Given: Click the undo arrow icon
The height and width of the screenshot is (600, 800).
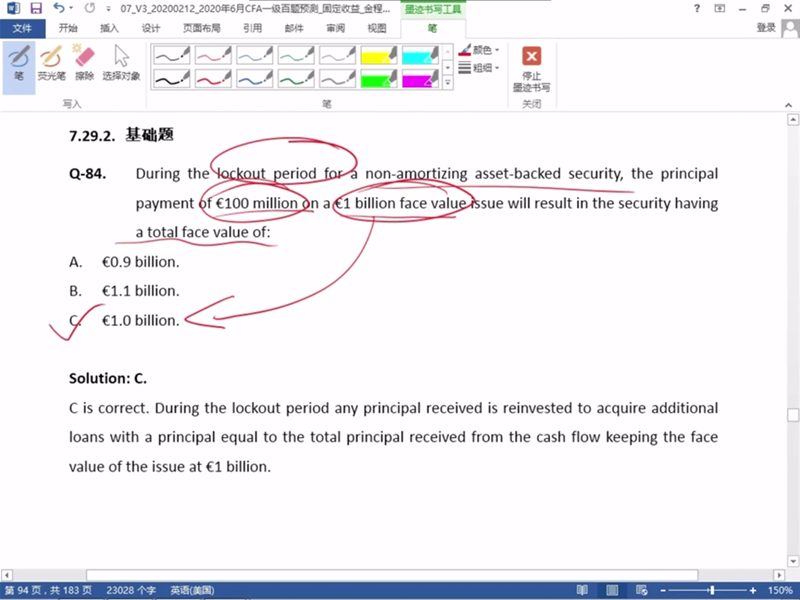Looking at the screenshot, I should tap(58, 8).
